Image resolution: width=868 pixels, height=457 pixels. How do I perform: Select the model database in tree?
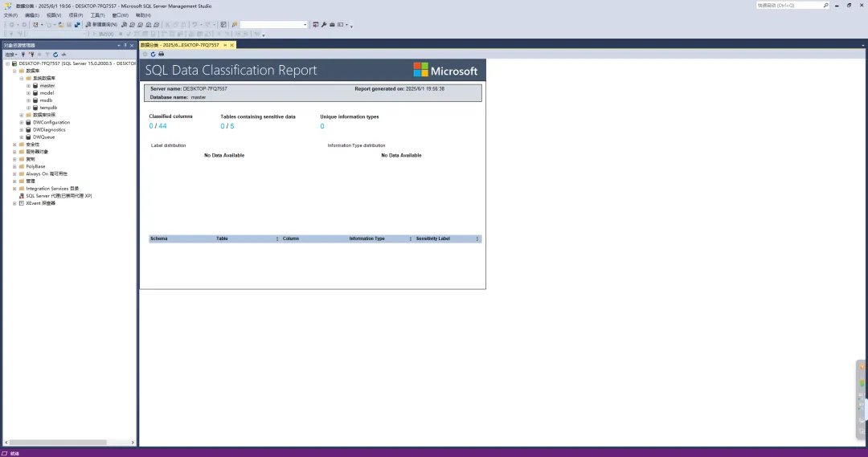(47, 93)
